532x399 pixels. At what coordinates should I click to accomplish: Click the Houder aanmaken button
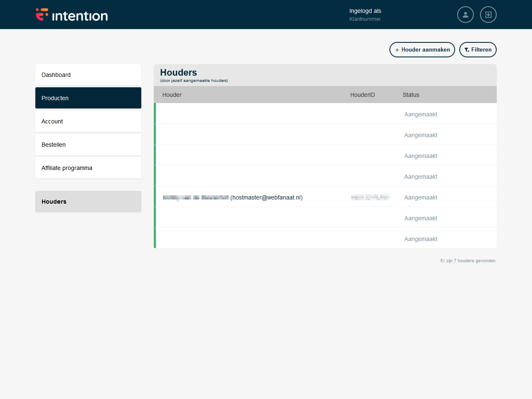coord(422,49)
